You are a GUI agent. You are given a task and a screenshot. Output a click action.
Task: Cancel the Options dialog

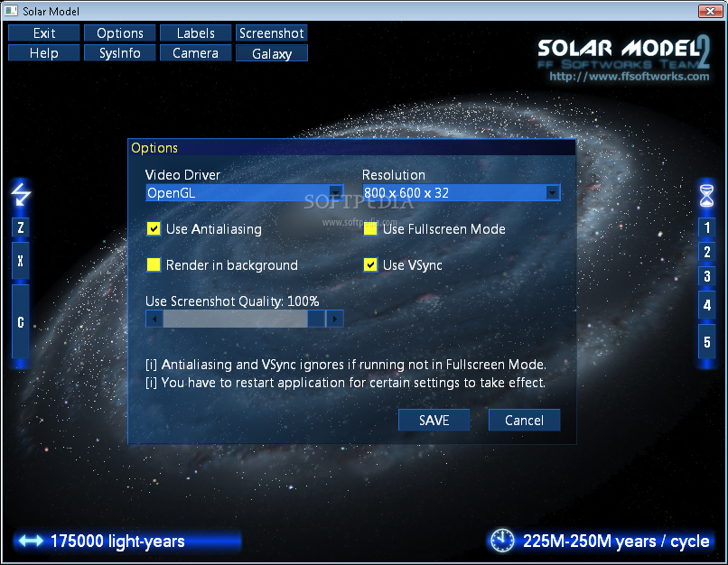pos(524,420)
